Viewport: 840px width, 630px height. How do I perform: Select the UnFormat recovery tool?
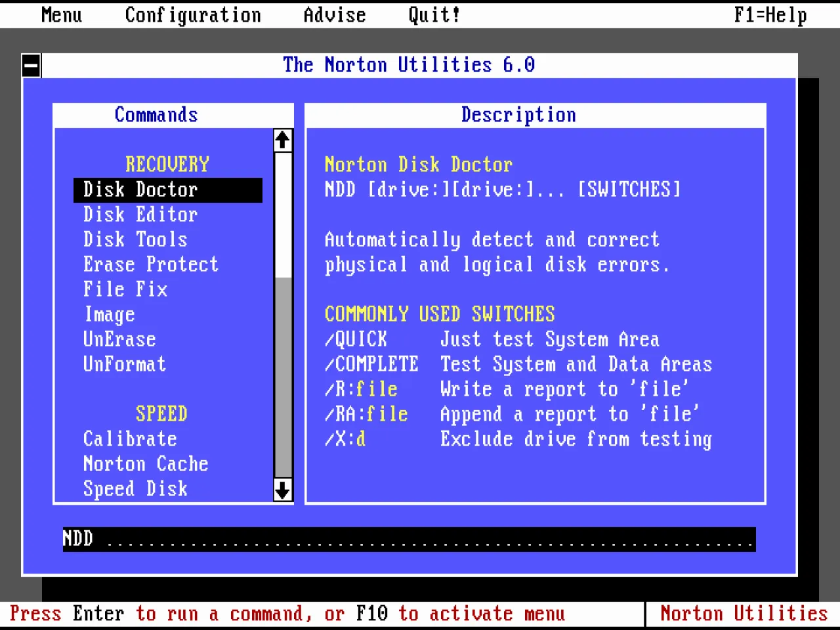click(x=125, y=364)
